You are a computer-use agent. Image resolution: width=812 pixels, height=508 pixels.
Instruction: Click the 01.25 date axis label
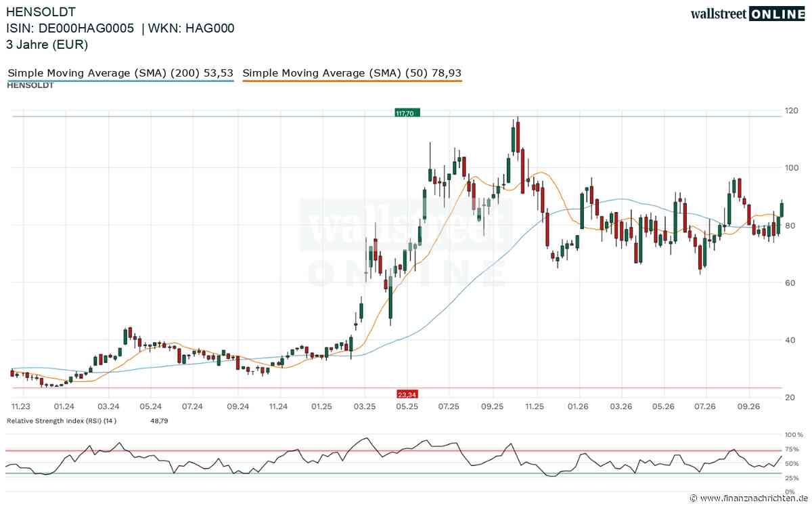321,406
